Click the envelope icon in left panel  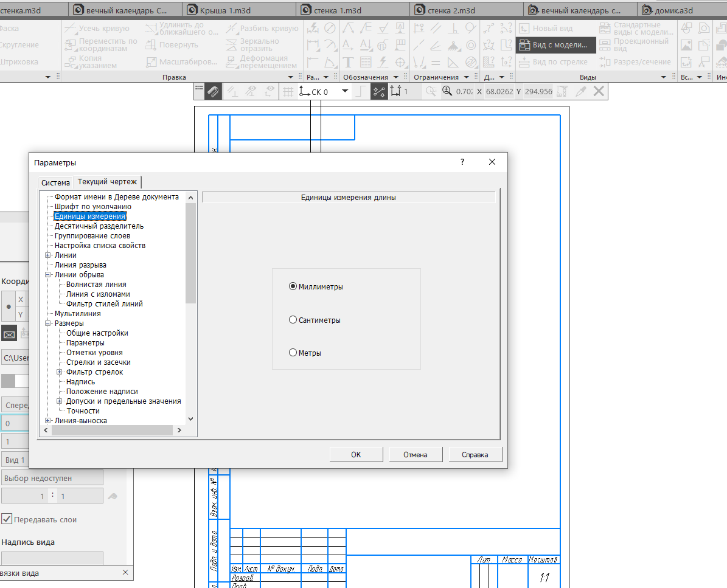pyautogui.click(x=9, y=334)
